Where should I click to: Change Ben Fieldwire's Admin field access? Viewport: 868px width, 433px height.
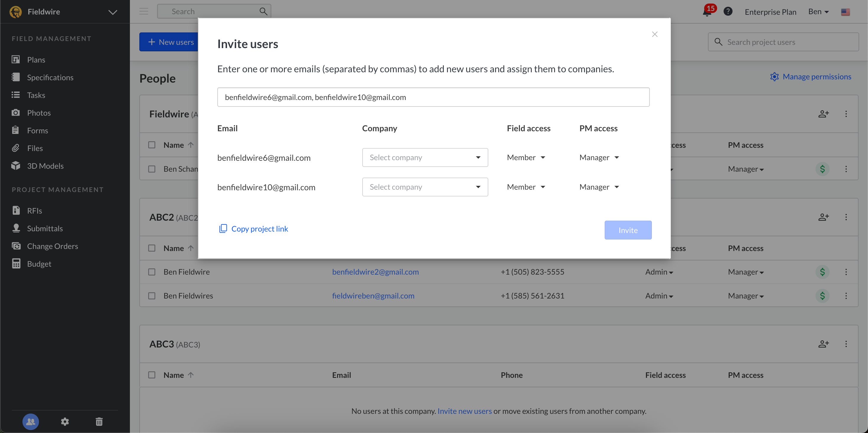pyautogui.click(x=659, y=272)
